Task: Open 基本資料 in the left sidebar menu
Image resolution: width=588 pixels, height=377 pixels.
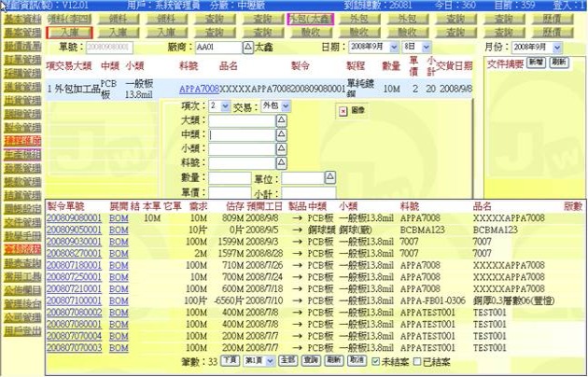Action: coord(21,19)
